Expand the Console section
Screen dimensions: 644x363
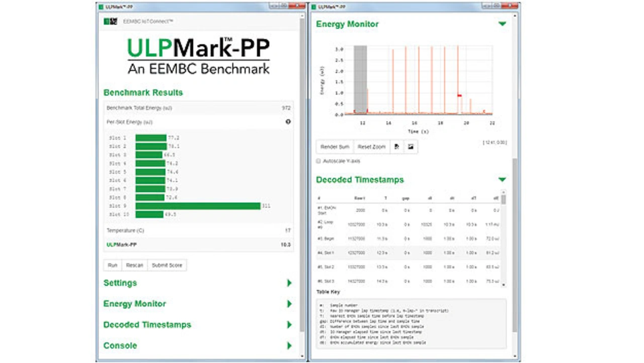click(x=289, y=346)
